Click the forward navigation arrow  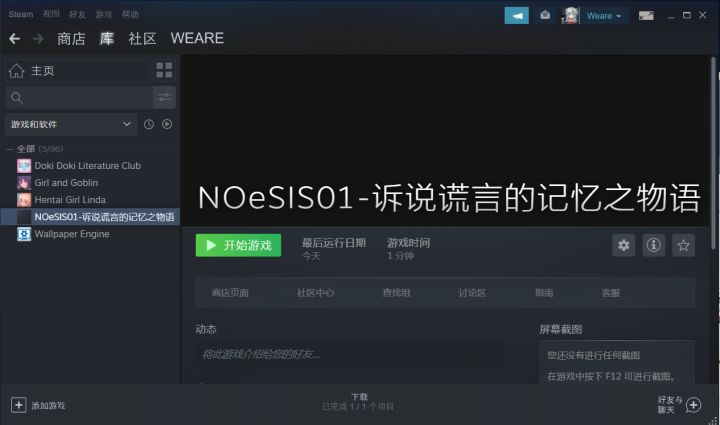(x=38, y=39)
